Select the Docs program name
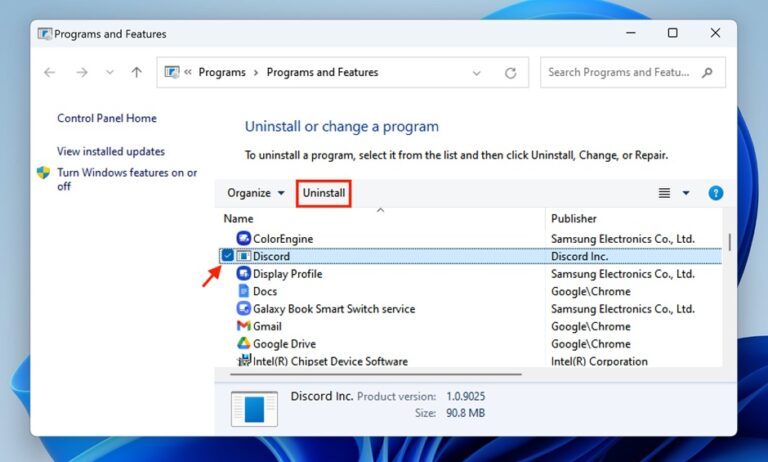This screenshot has height=462, width=768. pos(265,292)
